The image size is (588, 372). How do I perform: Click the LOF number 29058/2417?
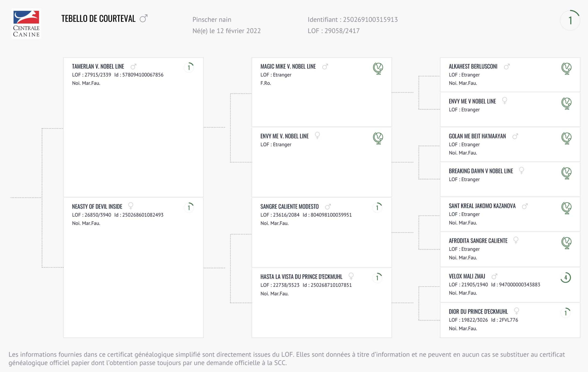tap(342, 31)
